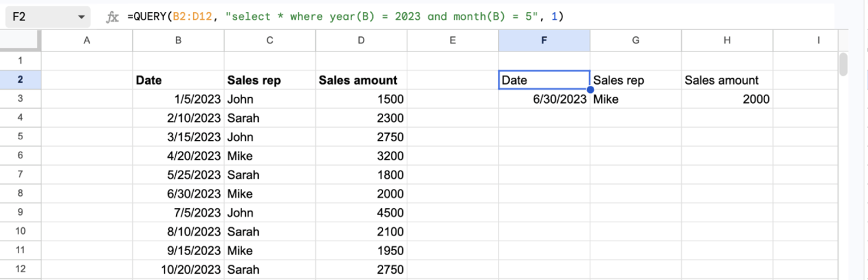The height and width of the screenshot is (280, 868).
Task: Click Sarah in row 4
Action: point(270,118)
